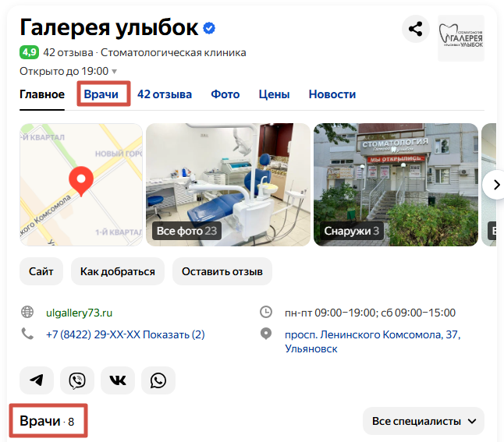Click the blue verified badge
504x442 pixels.
pyautogui.click(x=209, y=28)
